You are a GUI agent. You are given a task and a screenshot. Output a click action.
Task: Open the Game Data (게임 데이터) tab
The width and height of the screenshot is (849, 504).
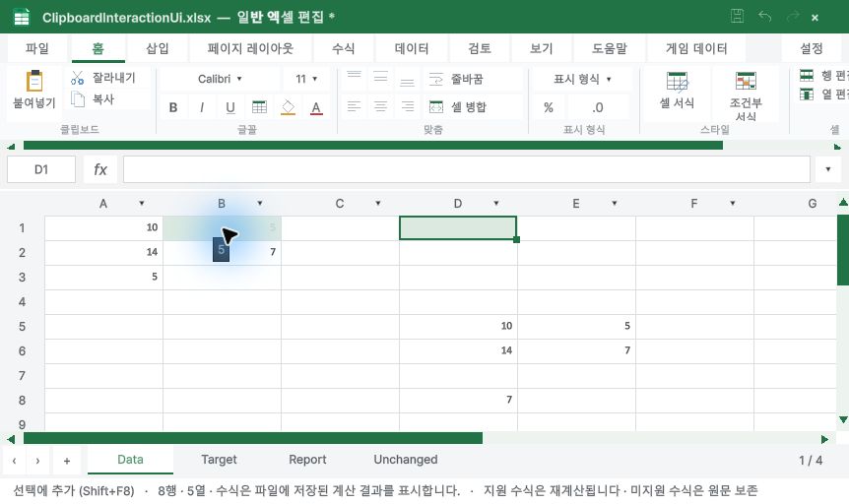pos(696,48)
